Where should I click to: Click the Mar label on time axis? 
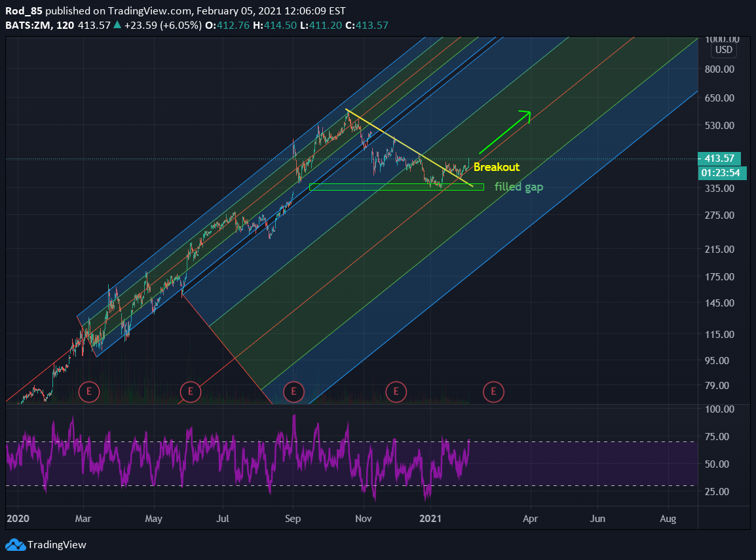click(x=83, y=519)
